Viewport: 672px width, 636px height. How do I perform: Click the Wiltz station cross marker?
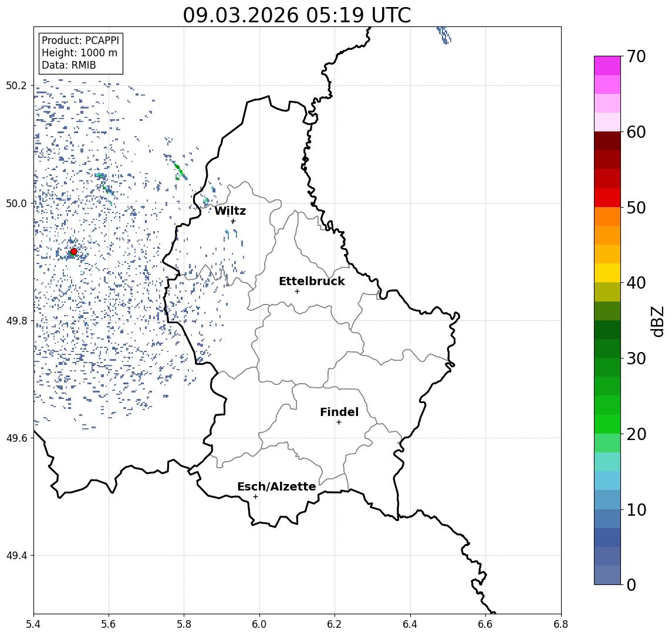pyautogui.click(x=233, y=221)
